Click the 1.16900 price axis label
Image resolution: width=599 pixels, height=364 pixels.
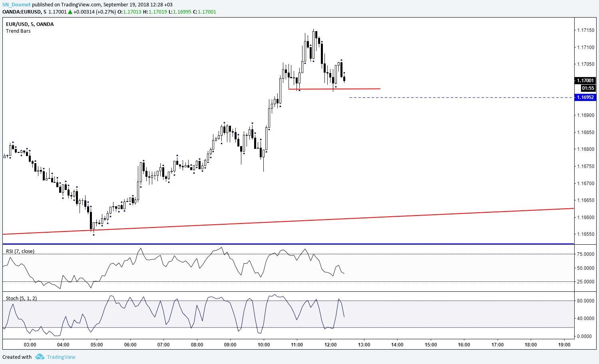(x=585, y=115)
